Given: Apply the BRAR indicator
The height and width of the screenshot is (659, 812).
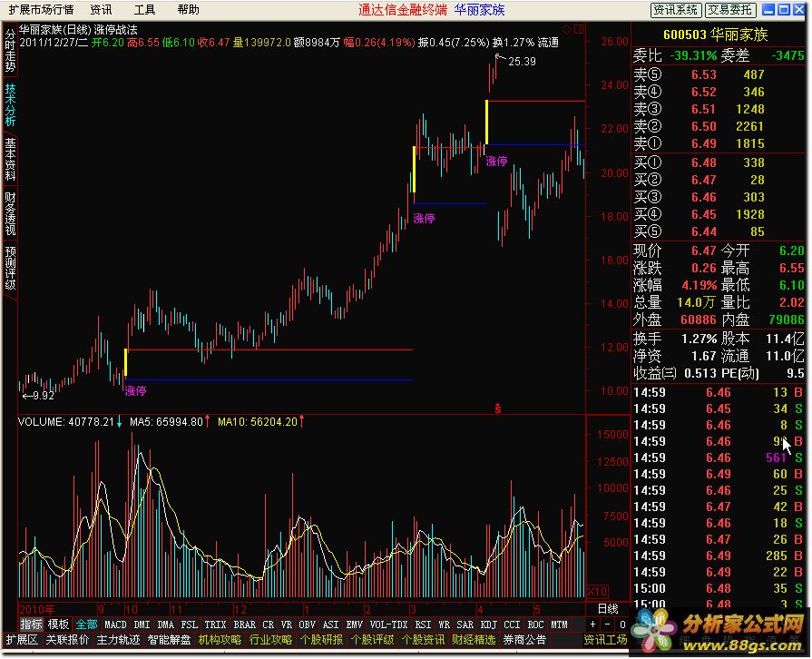Looking at the screenshot, I should pyautogui.click(x=244, y=625).
